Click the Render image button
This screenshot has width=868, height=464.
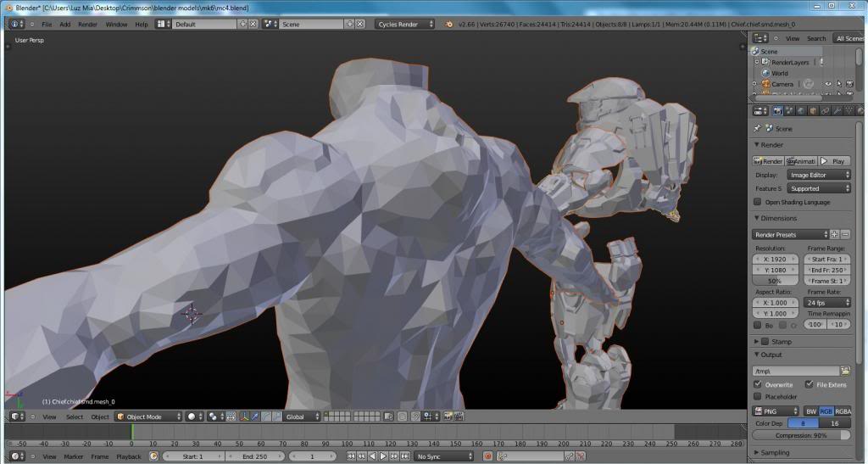click(x=768, y=161)
